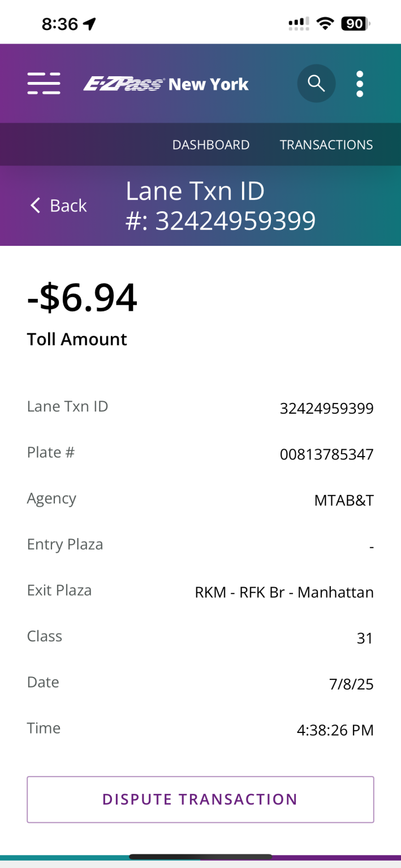401x868 pixels.
Task: Select the Lane Txn ID value 32424959399
Action: pyautogui.click(x=326, y=408)
